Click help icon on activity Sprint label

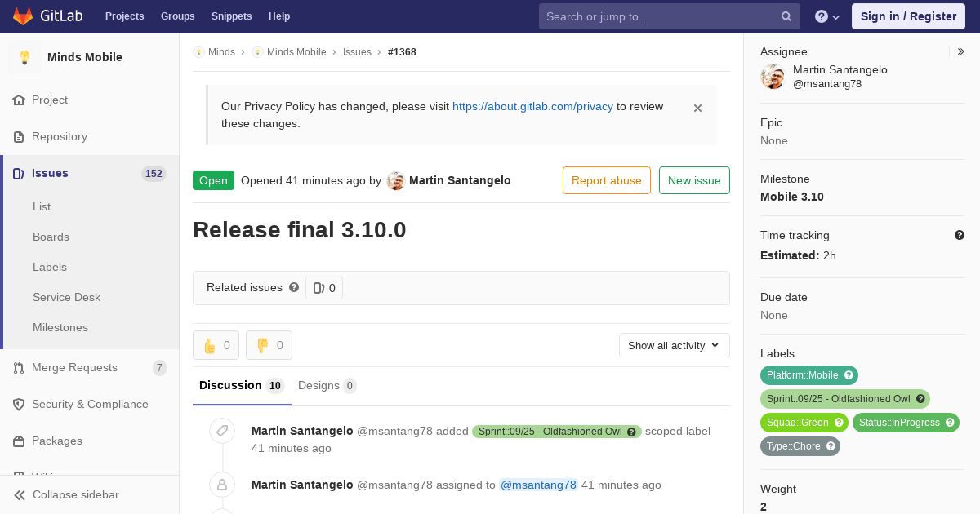[631, 432]
